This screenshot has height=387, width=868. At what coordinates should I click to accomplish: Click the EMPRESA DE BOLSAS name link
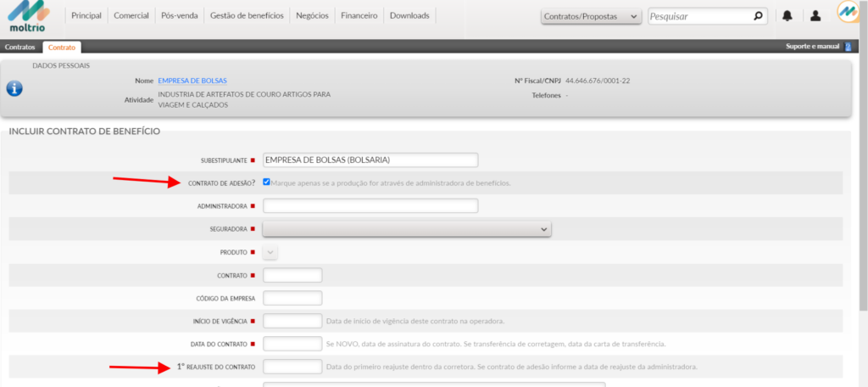click(192, 81)
